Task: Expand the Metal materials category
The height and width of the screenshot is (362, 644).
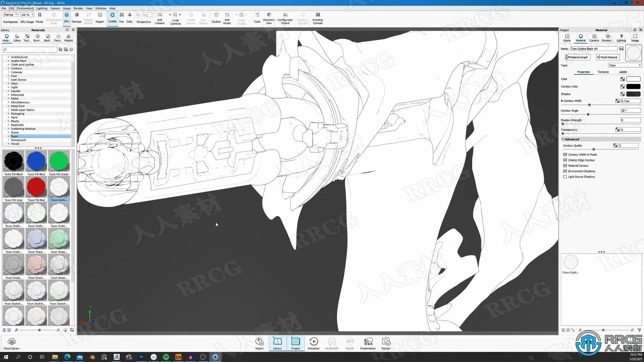Action: click(x=8, y=99)
